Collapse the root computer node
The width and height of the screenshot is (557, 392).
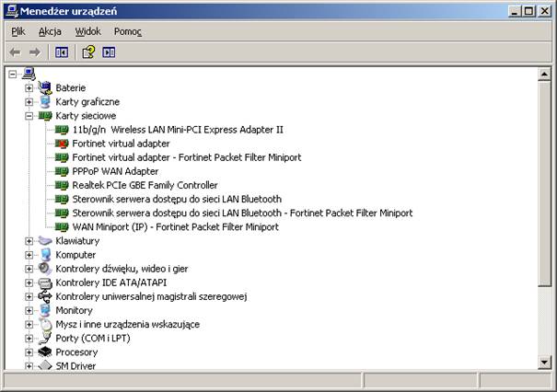[13, 75]
